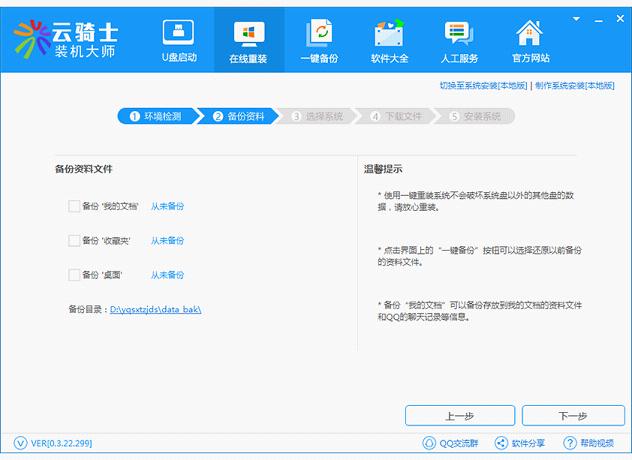The height and width of the screenshot is (460, 632).
Task: Click 从未备份 link next to 桌面
Action: coord(167,275)
